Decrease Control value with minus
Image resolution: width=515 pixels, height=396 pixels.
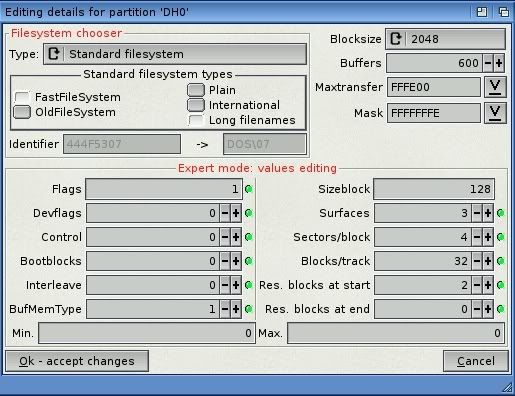(225, 237)
